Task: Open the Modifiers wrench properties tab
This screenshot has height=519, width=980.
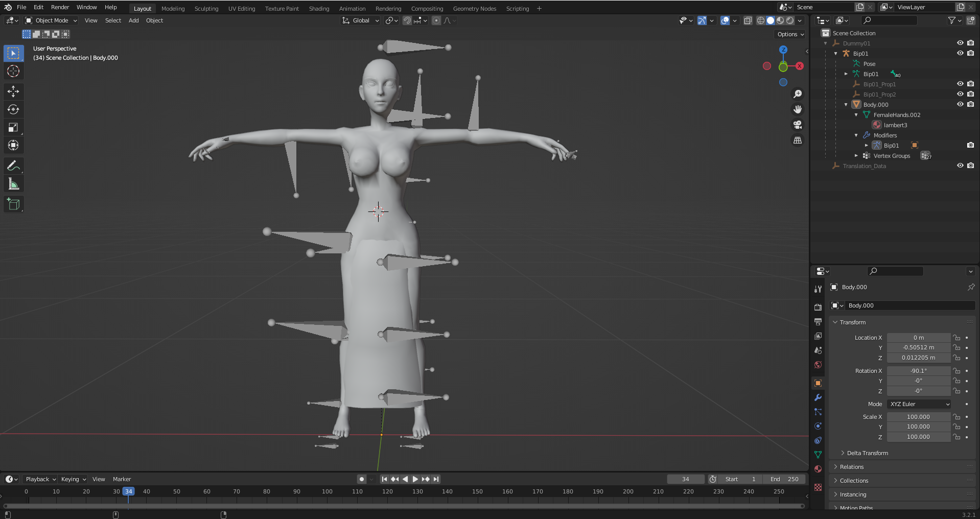Action: pos(818,397)
